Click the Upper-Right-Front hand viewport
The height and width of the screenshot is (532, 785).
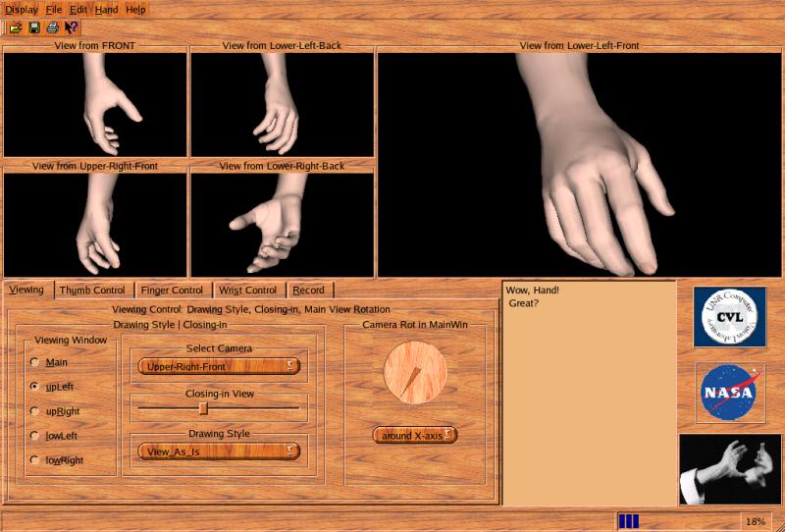click(x=95, y=225)
